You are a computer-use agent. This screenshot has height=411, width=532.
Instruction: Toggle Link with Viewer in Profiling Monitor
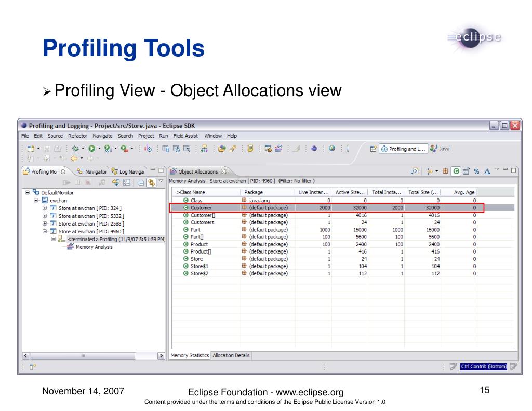point(151,182)
